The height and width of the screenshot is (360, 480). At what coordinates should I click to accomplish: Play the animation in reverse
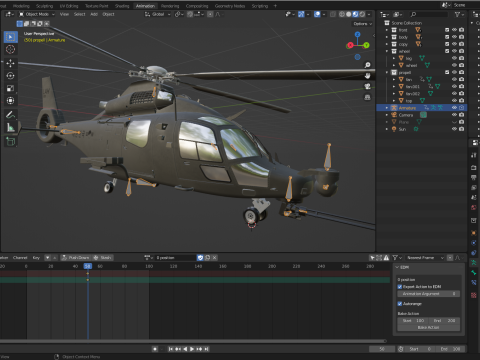[x=185, y=349]
